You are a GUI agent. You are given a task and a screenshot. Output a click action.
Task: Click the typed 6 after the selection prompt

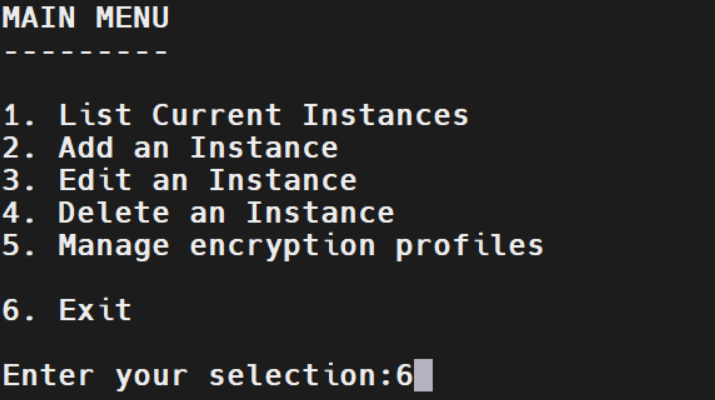click(404, 375)
